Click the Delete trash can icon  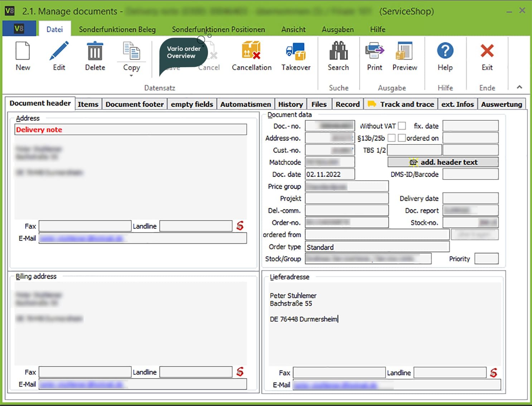click(95, 51)
